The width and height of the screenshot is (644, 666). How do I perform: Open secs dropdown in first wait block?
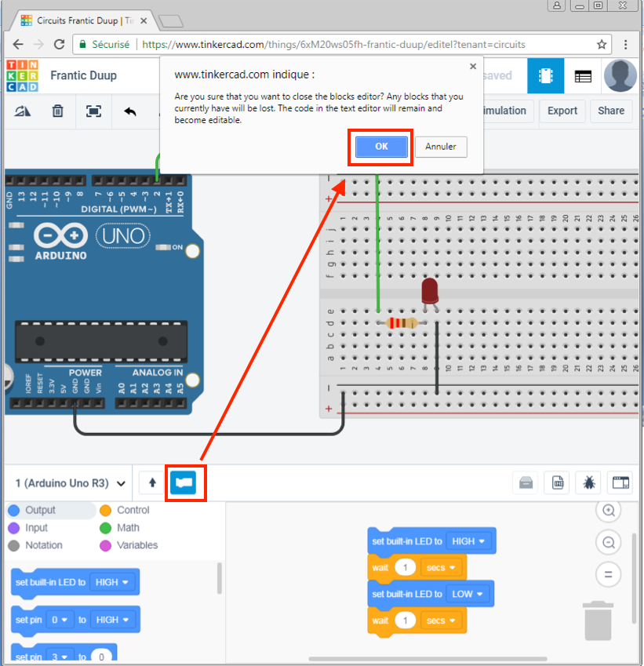tap(441, 568)
